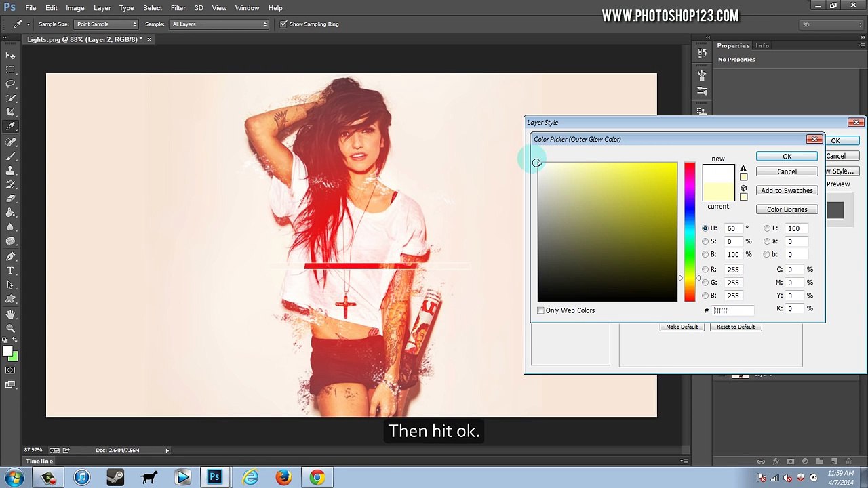Click the rainbow hue slider strip
The height and width of the screenshot is (488, 868).
[x=690, y=232]
